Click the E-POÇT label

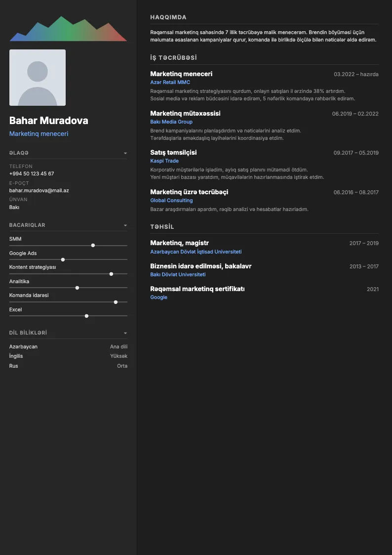(19, 183)
